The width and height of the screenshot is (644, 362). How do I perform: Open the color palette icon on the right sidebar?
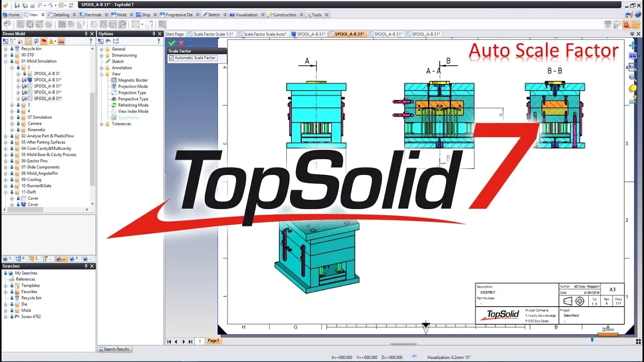[633, 88]
